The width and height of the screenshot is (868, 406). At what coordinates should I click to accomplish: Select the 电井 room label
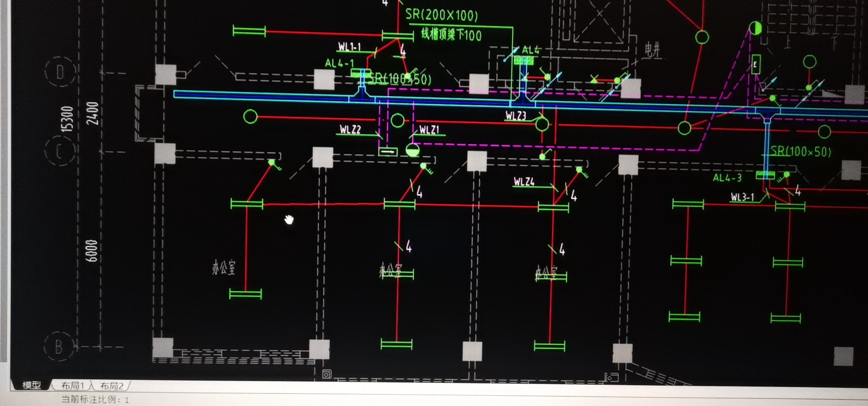click(x=653, y=50)
